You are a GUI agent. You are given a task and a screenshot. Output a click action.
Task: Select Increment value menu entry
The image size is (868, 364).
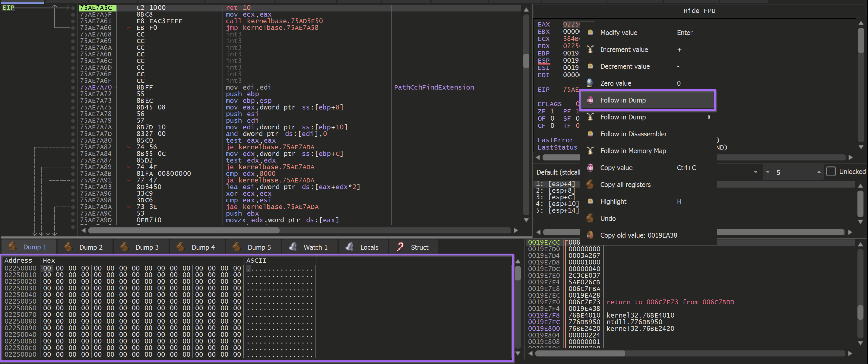[x=624, y=49]
